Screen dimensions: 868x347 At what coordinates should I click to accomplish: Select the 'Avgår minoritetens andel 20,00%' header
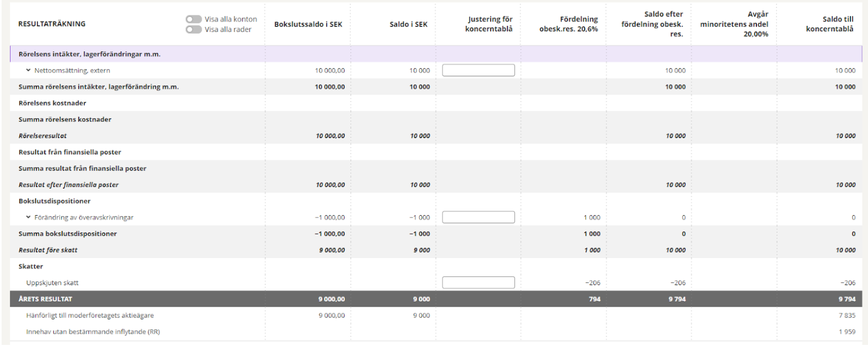coord(734,24)
